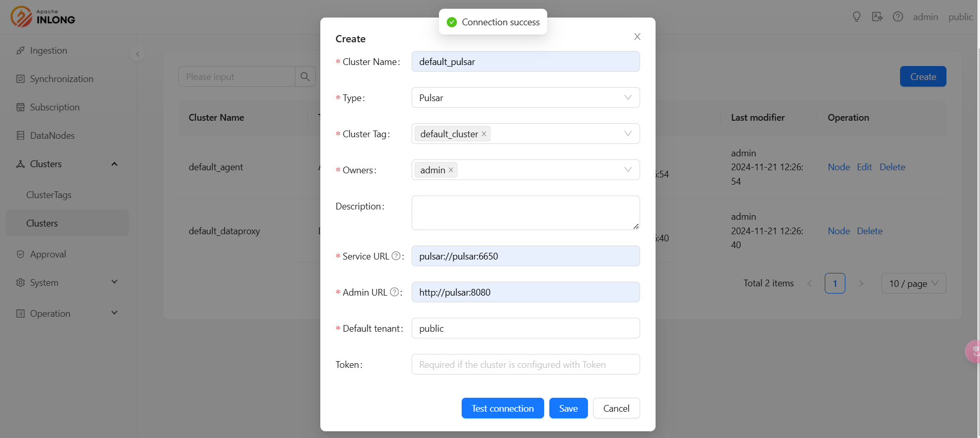Open the Ingestion menu item
This screenshot has width=980, height=438.
[48, 51]
